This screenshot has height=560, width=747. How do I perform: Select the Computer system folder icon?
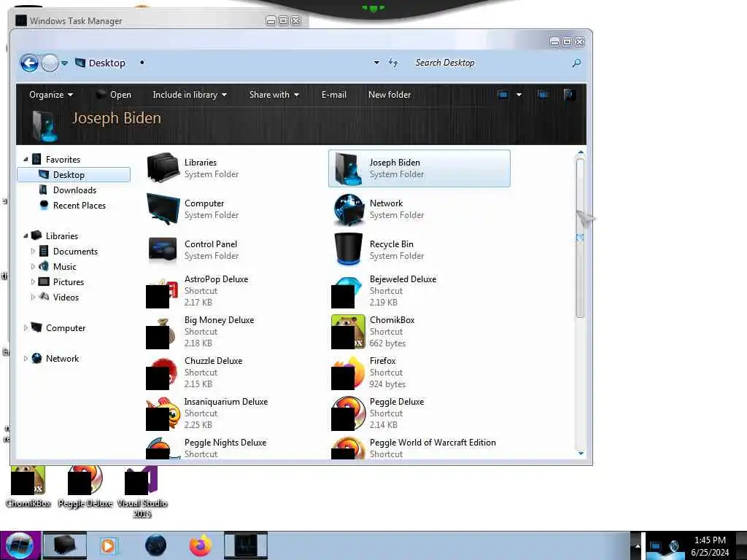[x=163, y=209]
